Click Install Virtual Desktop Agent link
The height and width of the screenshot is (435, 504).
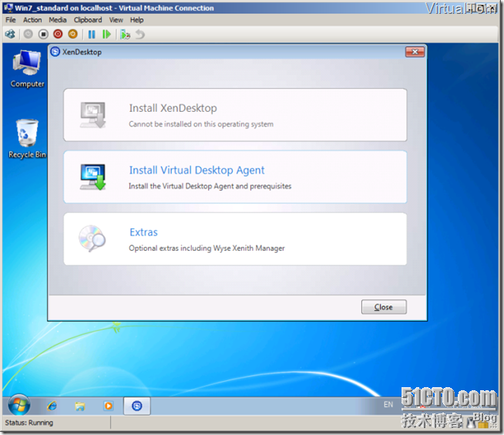(197, 170)
